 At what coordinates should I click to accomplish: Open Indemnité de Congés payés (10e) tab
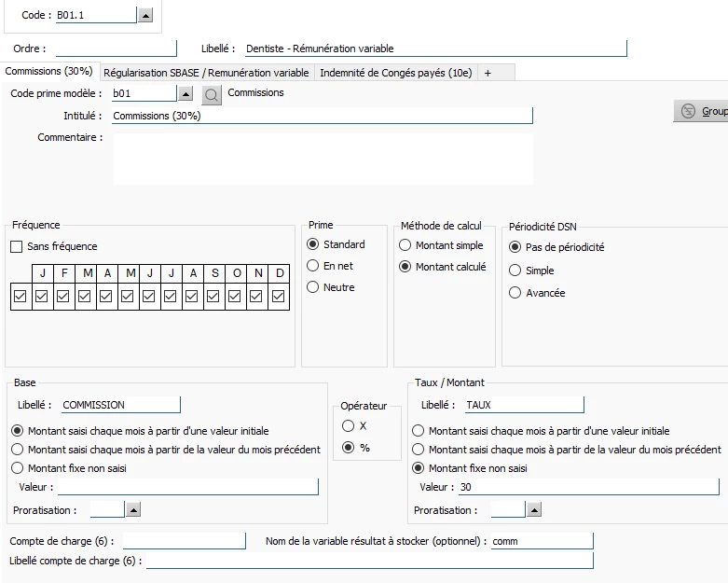click(x=395, y=73)
